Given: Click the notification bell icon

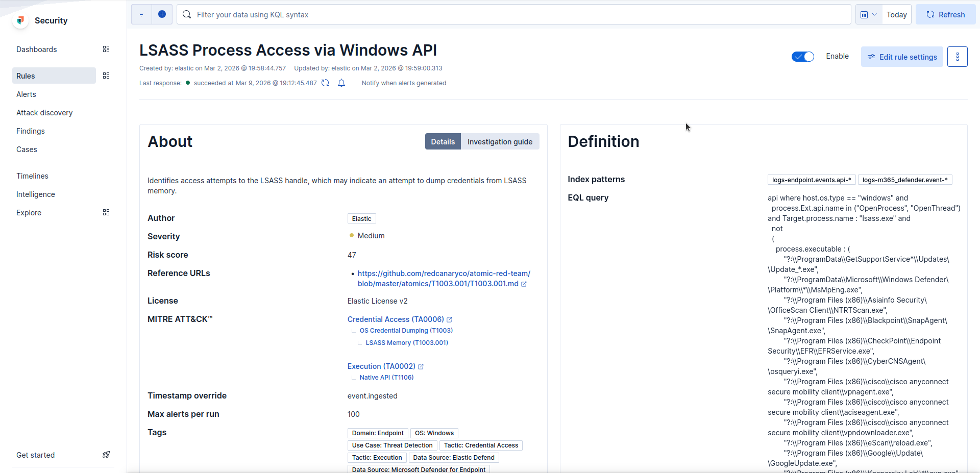Looking at the screenshot, I should pyautogui.click(x=341, y=83).
